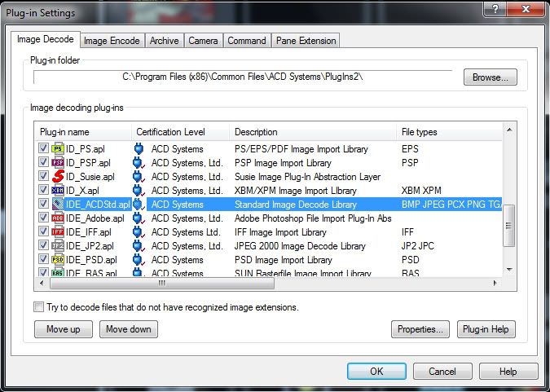Click certification plug icon for ID_Susie.apl
Screen dimensions: 550x392
[x=139, y=177]
